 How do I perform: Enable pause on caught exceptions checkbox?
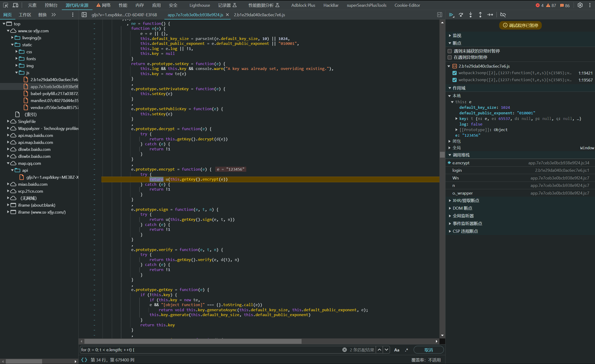pos(450,57)
